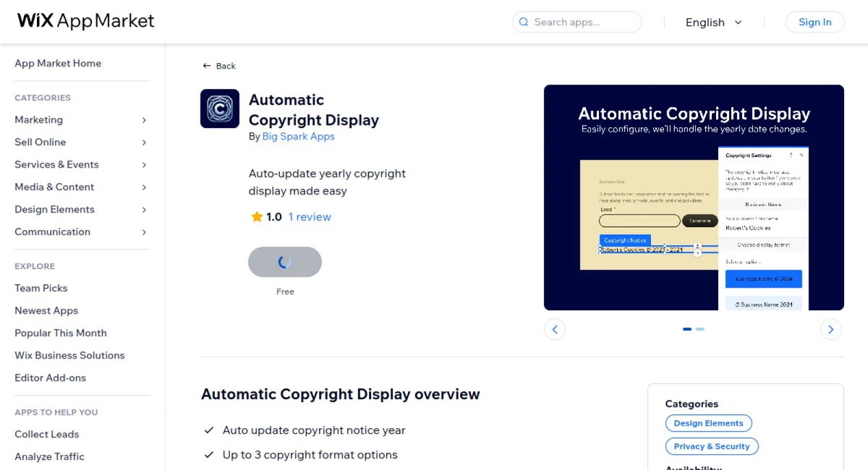Click the right carousel navigation arrow
This screenshot has width=868, height=470.
[x=830, y=329]
